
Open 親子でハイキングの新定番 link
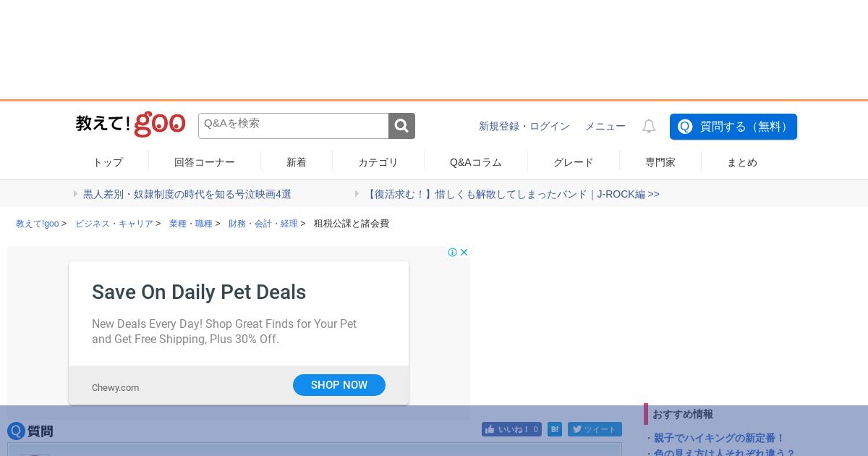(x=719, y=438)
